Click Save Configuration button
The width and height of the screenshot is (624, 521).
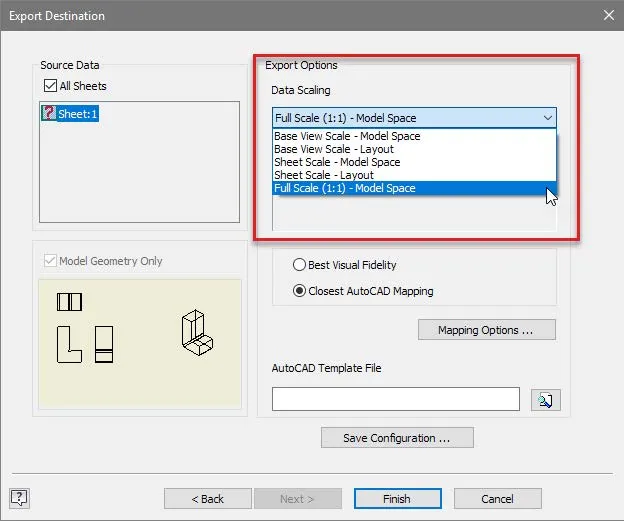coord(397,438)
